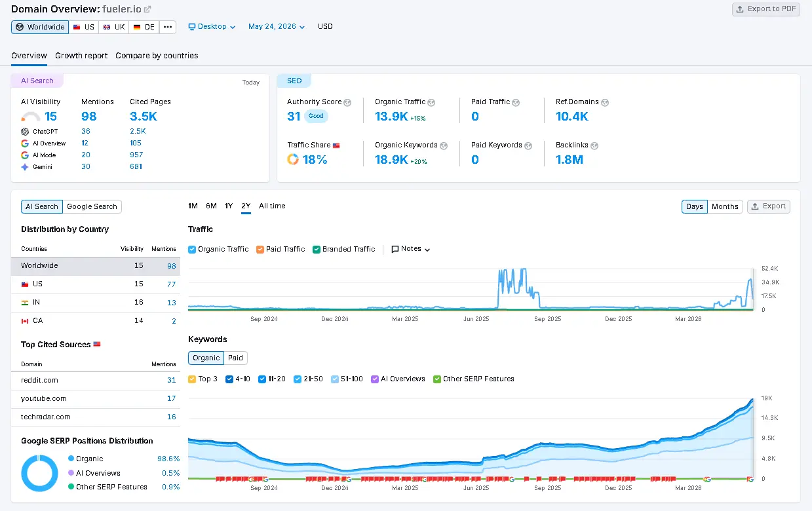
Task: Toggle 4-10 keywords checkbox
Action: click(229, 379)
